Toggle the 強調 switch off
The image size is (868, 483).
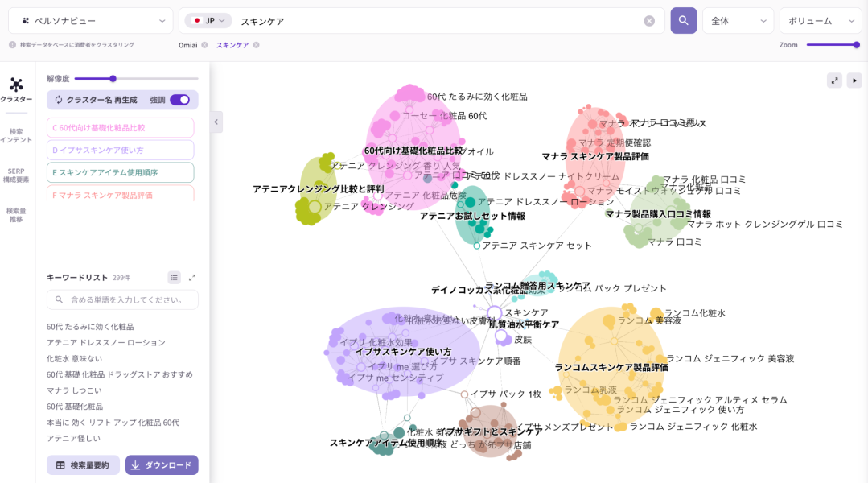(179, 100)
